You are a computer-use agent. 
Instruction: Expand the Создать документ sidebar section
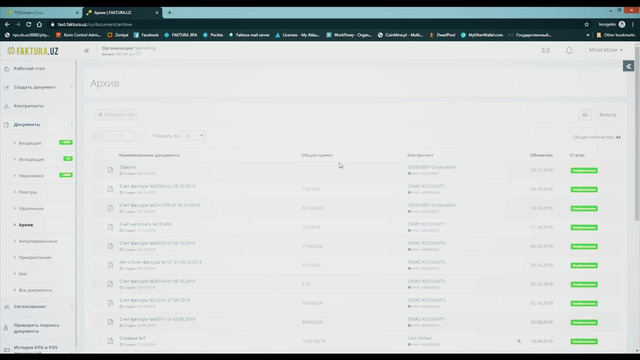coord(38,87)
